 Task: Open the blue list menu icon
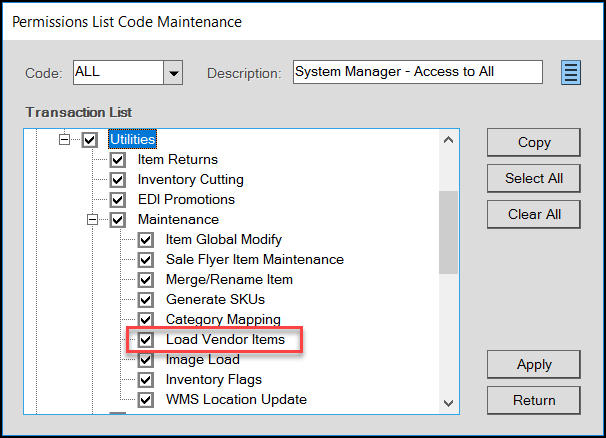[x=570, y=72]
